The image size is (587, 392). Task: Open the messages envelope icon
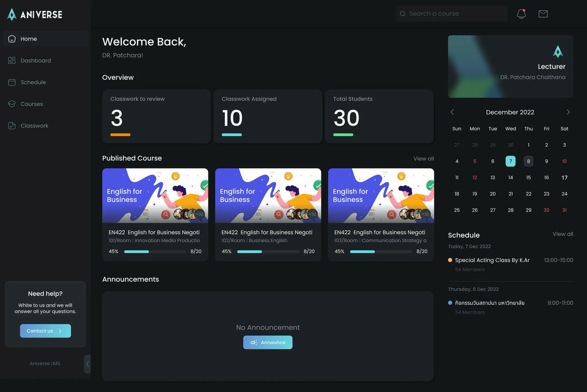[x=543, y=14]
